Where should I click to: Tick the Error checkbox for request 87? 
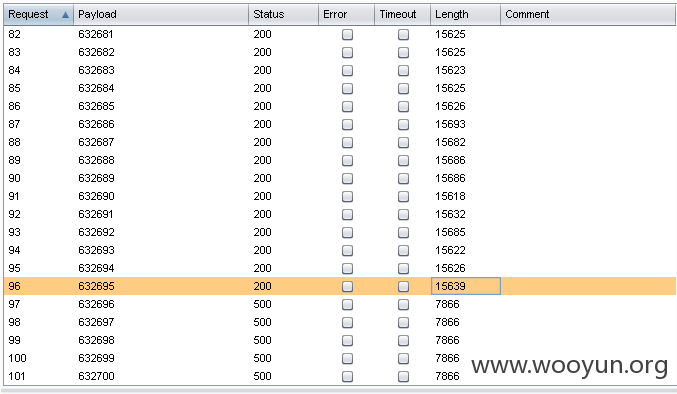tap(348, 124)
